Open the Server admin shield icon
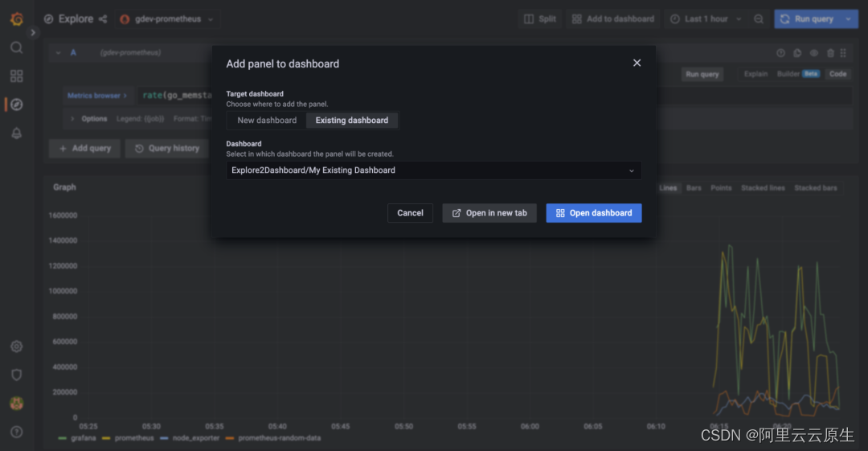 click(17, 375)
